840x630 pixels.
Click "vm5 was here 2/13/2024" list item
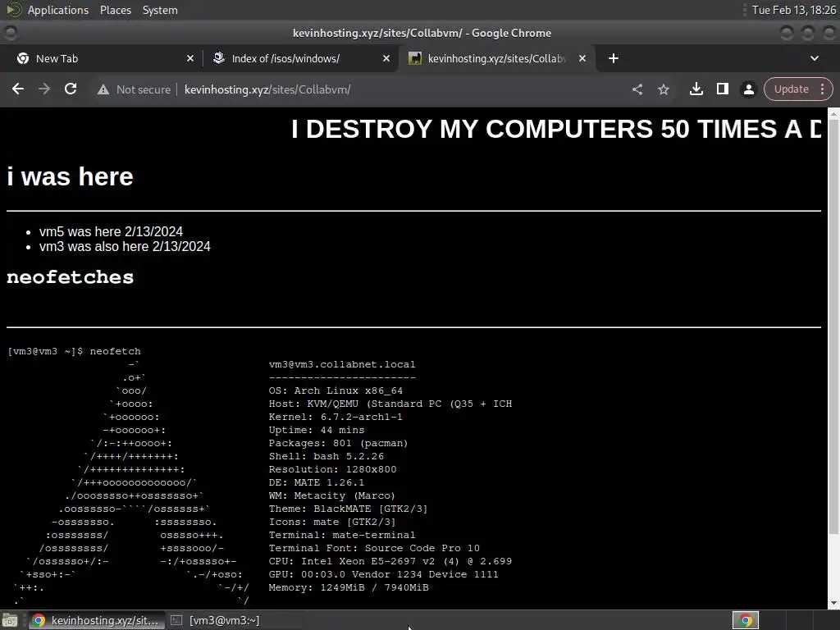pos(111,231)
